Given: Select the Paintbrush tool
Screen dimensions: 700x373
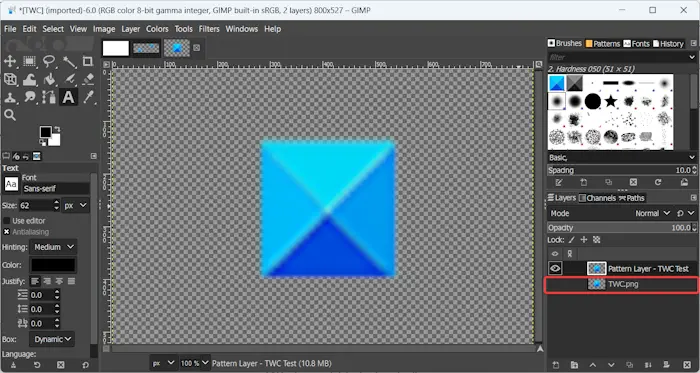Looking at the screenshot, I should [x=69, y=79].
